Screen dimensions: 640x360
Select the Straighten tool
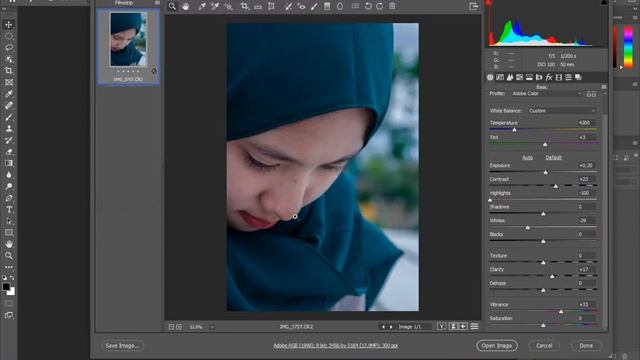(258, 6)
